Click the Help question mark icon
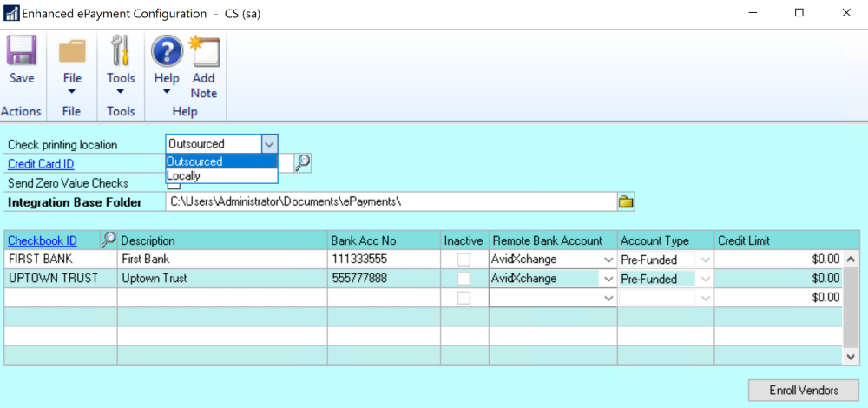The height and width of the screenshot is (408, 868). pyautogui.click(x=166, y=51)
